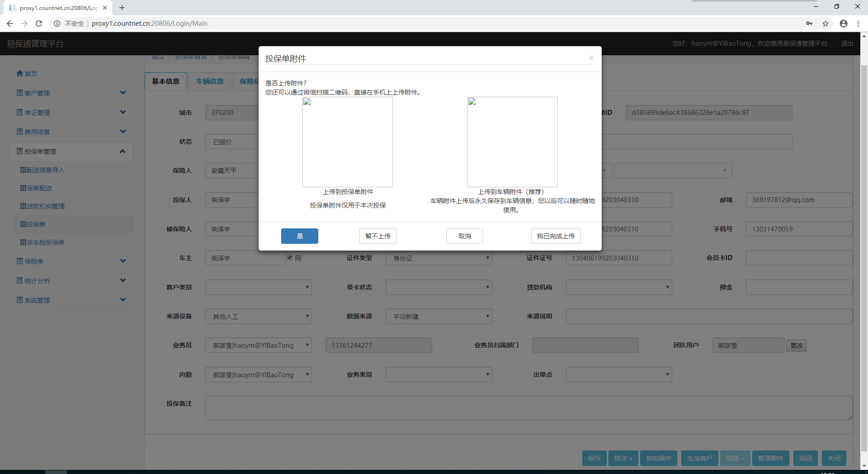Open the 客户类别 dropdown
The width and height of the screenshot is (868, 474).
pos(259,287)
